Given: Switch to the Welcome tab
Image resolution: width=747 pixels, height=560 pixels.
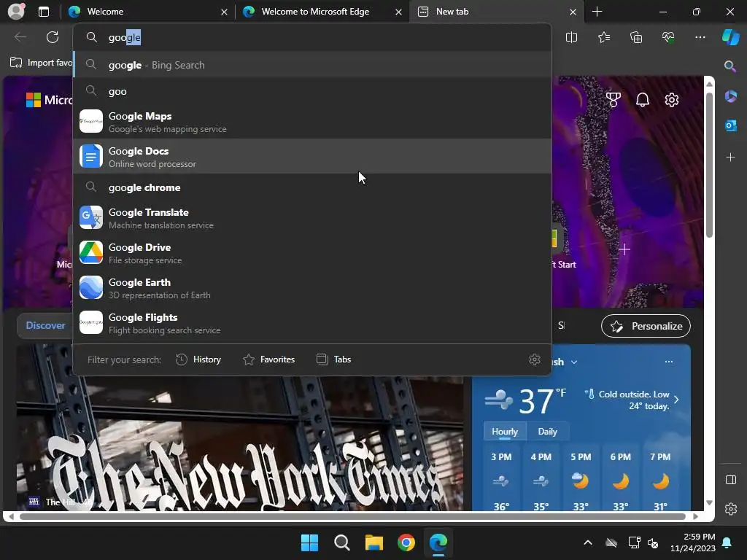Looking at the screenshot, I should click(x=147, y=12).
